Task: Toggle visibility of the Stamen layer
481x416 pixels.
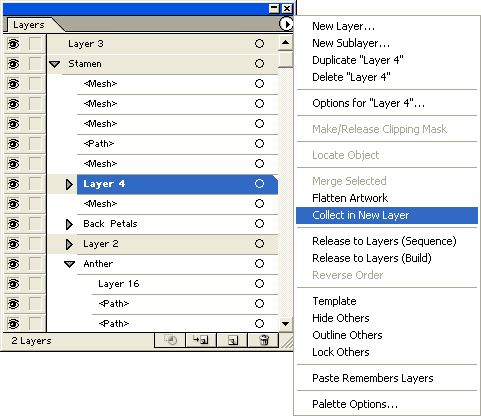Action: tap(13, 64)
